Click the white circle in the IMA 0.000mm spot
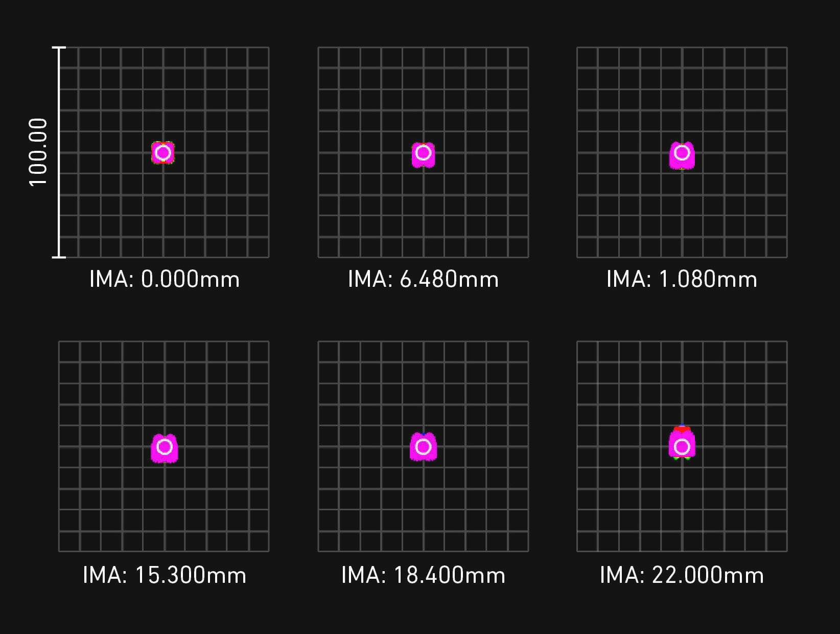 (x=163, y=152)
